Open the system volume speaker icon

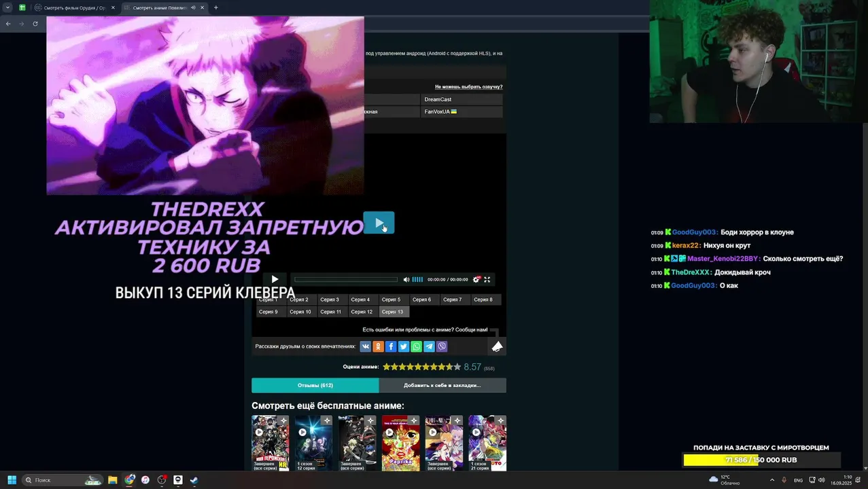(822, 480)
